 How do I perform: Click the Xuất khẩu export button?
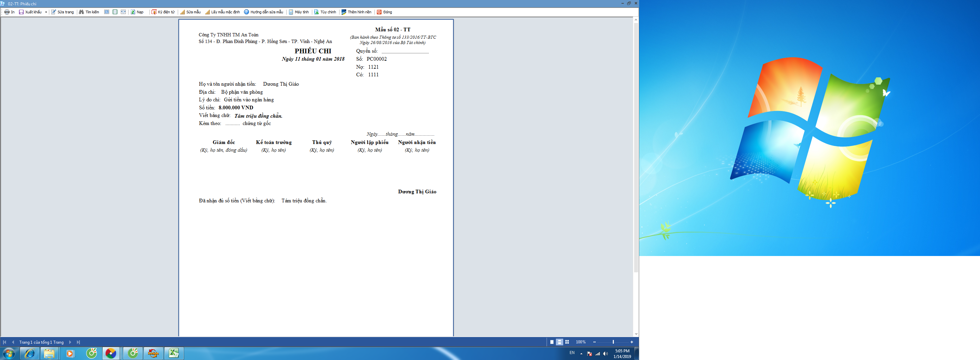pos(30,12)
